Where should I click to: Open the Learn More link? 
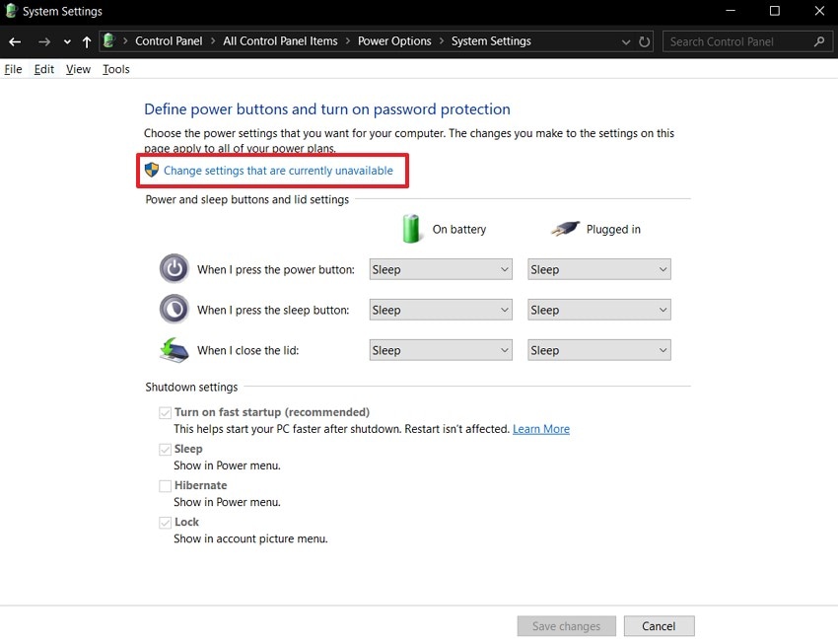(x=541, y=429)
